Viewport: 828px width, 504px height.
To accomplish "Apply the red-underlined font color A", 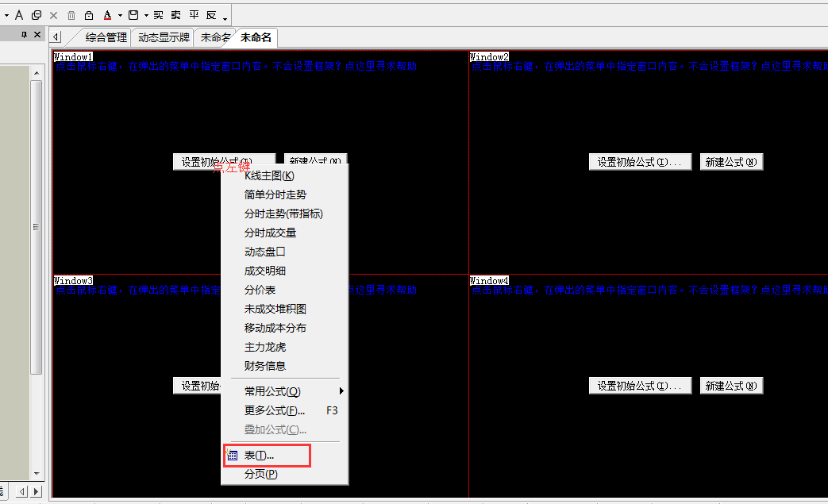I will tap(108, 15).
